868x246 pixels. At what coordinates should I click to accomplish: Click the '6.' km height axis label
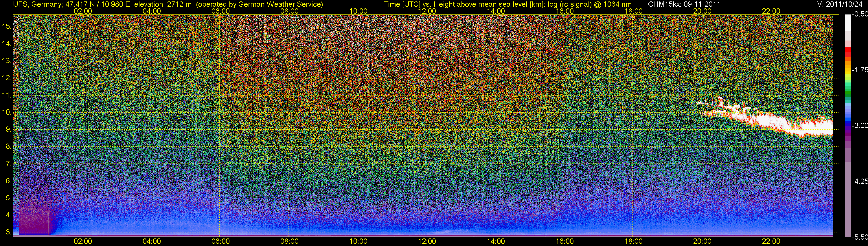click(x=8, y=181)
